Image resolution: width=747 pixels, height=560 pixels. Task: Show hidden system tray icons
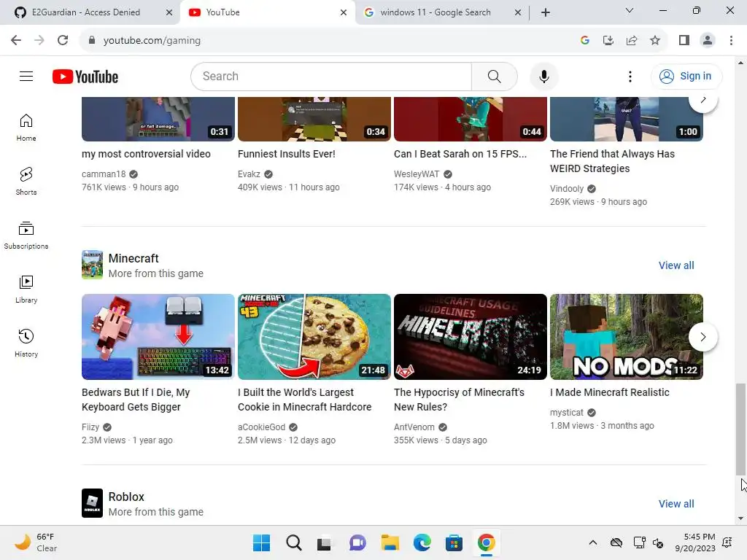(x=592, y=542)
